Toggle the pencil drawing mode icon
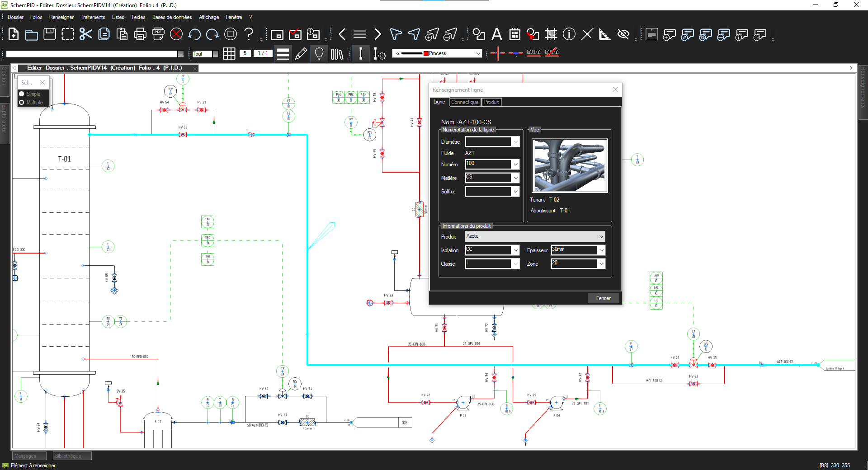The width and height of the screenshot is (868, 470). pyautogui.click(x=301, y=53)
